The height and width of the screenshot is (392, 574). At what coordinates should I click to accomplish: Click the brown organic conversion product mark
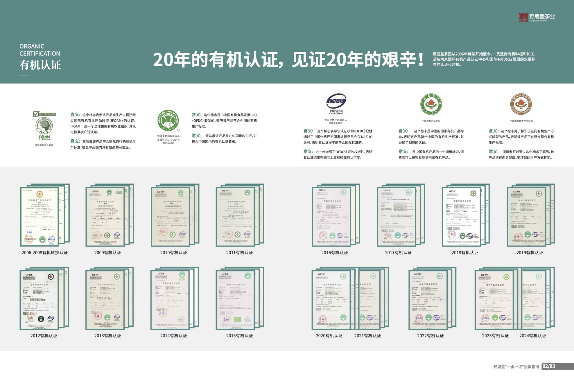pyautogui.click(x=521, y=104)
